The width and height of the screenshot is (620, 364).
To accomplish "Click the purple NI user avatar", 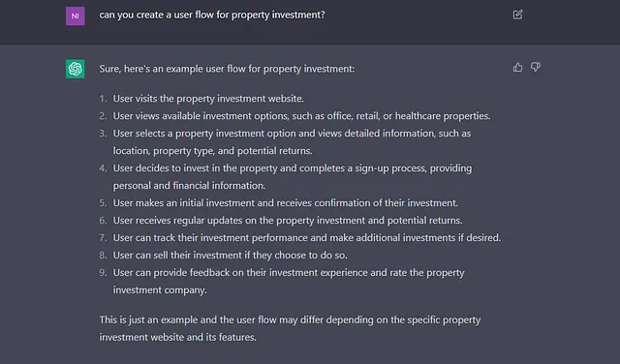I will pyautogui.click(x=76, y=15).
